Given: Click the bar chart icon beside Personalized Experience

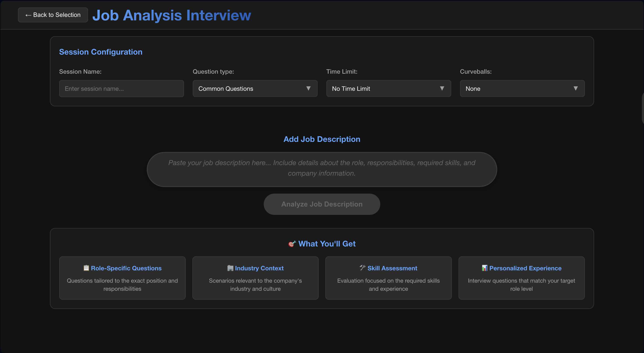Looking at the screenshot, I should [485, 268].
